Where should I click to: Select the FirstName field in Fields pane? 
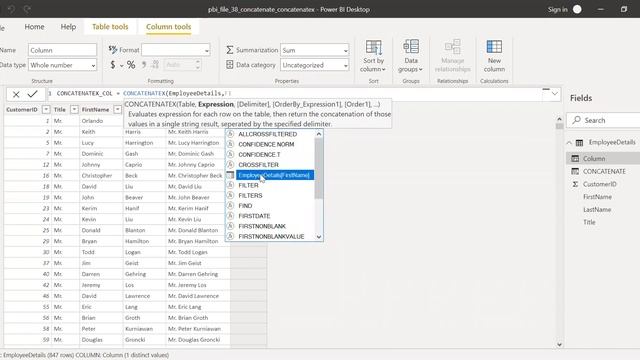[x=597, y=197]
